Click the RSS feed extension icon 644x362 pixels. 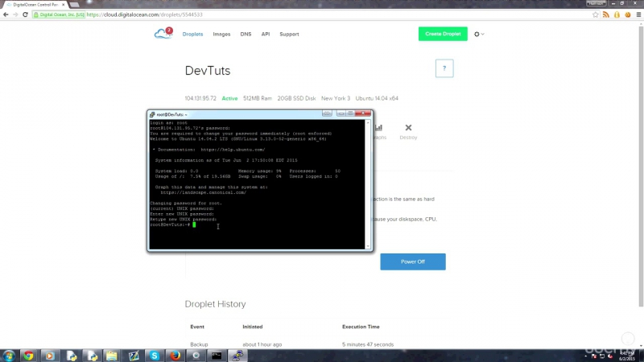606,14
